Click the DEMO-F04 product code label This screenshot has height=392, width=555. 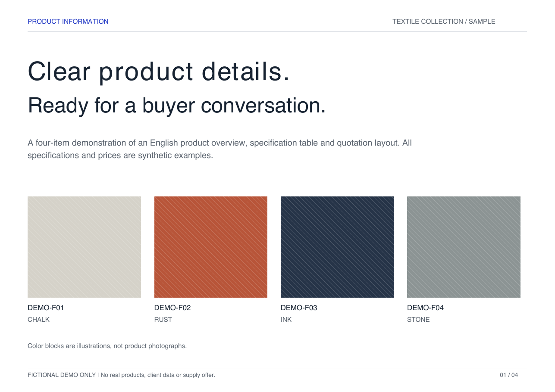tap(425, 308)
